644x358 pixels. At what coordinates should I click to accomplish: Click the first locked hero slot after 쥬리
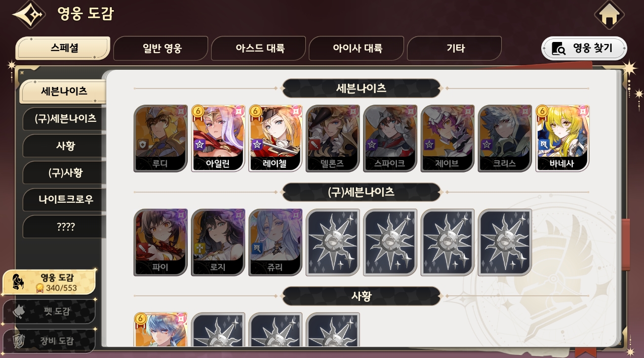coord(333,243)
